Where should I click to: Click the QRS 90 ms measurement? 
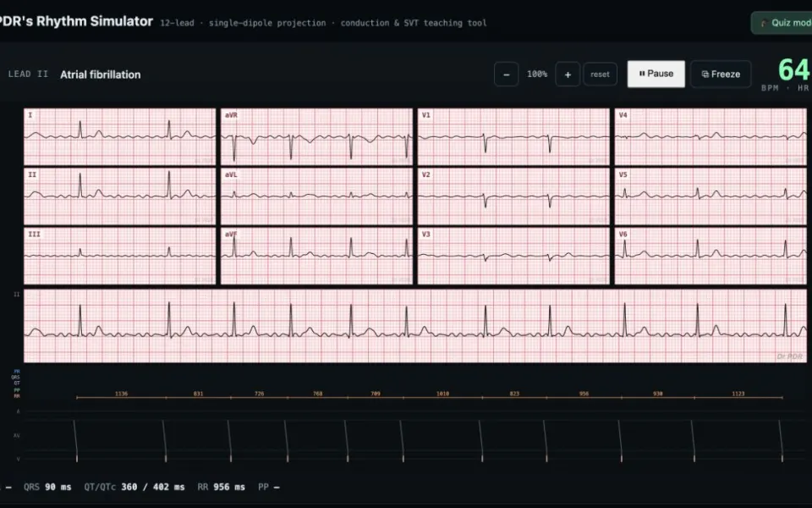[47, 488]
